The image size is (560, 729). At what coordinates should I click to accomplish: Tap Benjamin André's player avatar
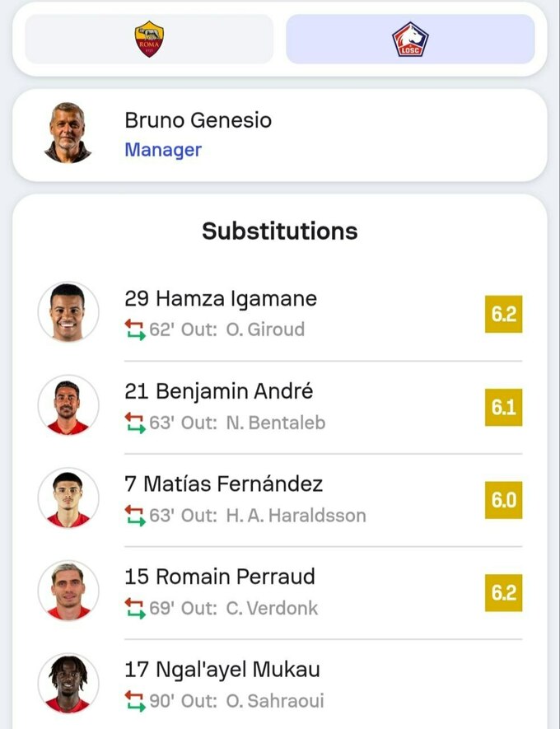click(68, 405)
